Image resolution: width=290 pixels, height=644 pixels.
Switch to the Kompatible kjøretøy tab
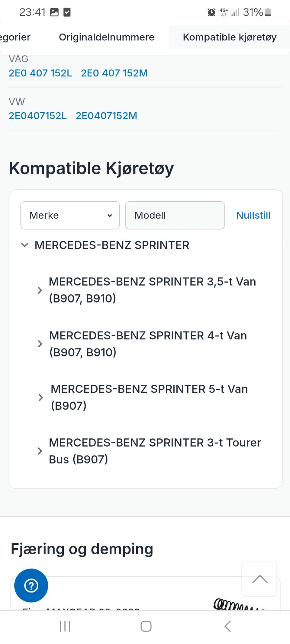tap(230, 37)
